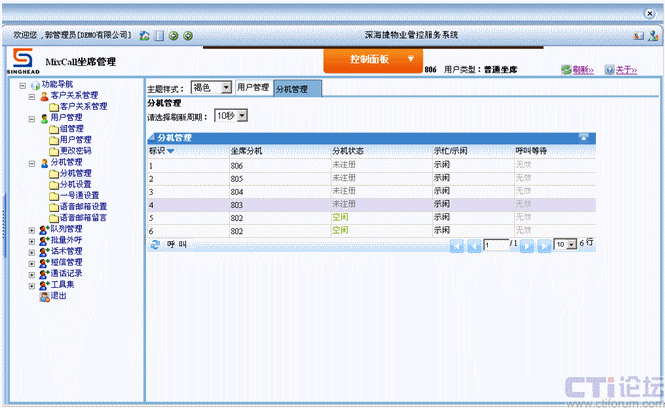Go to the last page of grid
Viewport: 665px width, 408px height.
point(544,245)
